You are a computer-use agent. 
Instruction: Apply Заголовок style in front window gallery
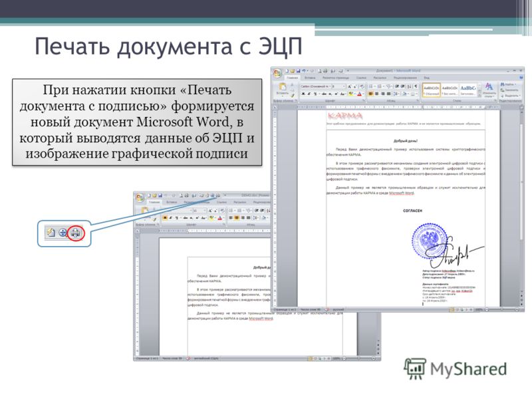coord(468,90)
